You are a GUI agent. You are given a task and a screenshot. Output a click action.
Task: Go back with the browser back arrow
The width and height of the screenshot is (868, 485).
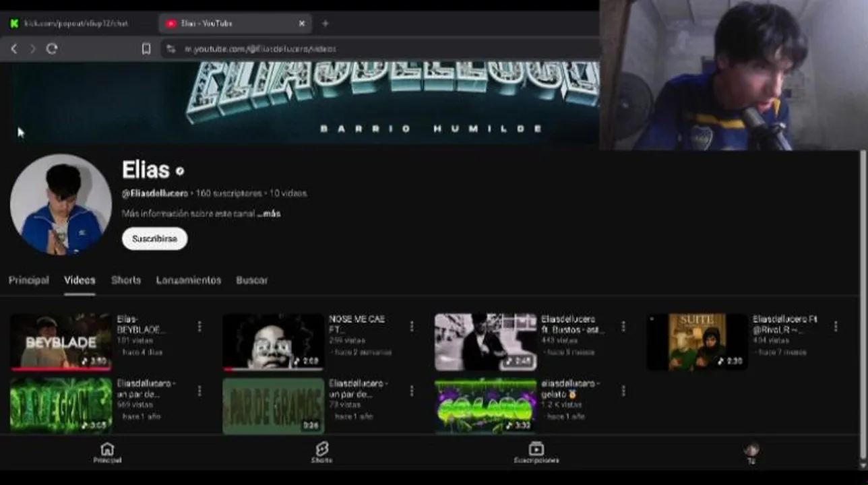pyautogui.click(x=14, y=48)
